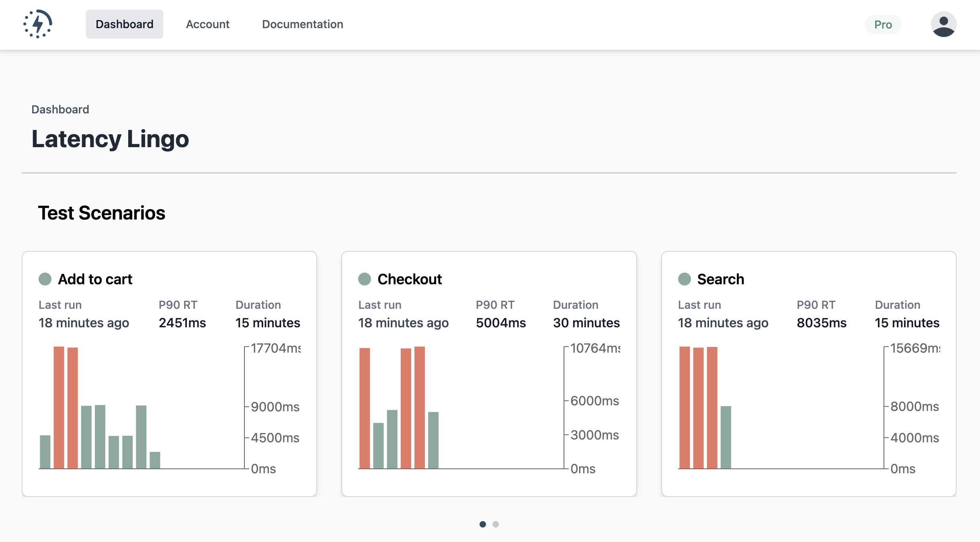Open the user profile avatar menu
The image size is (980, 542).
tap(943, 24)
